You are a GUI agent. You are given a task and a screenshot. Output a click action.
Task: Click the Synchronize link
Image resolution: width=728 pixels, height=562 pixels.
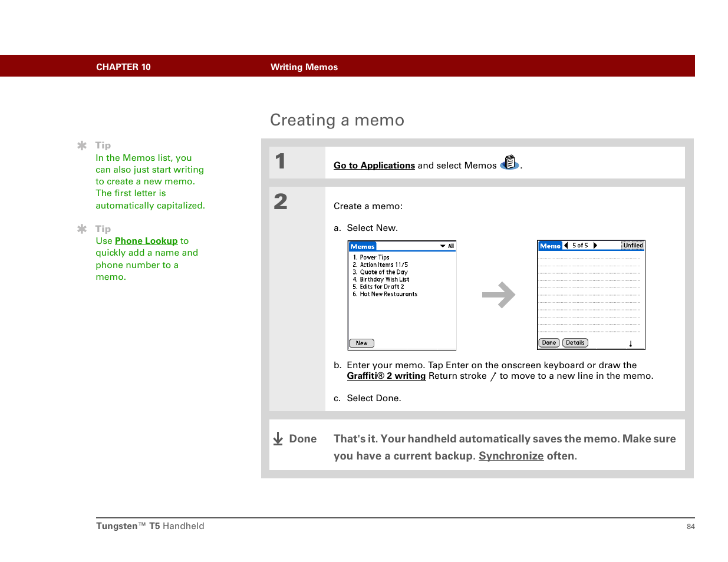pos(510,456)
